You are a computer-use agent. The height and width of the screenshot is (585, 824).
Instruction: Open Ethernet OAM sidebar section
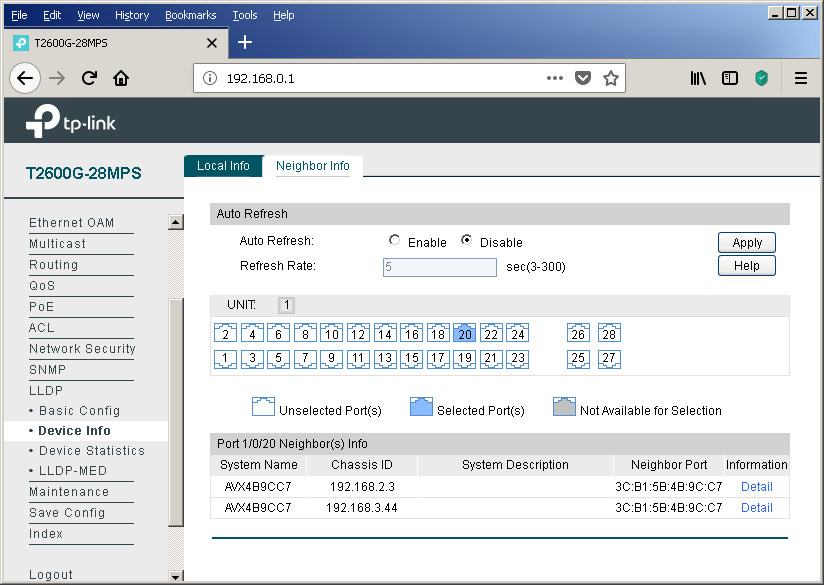point(71,223)
